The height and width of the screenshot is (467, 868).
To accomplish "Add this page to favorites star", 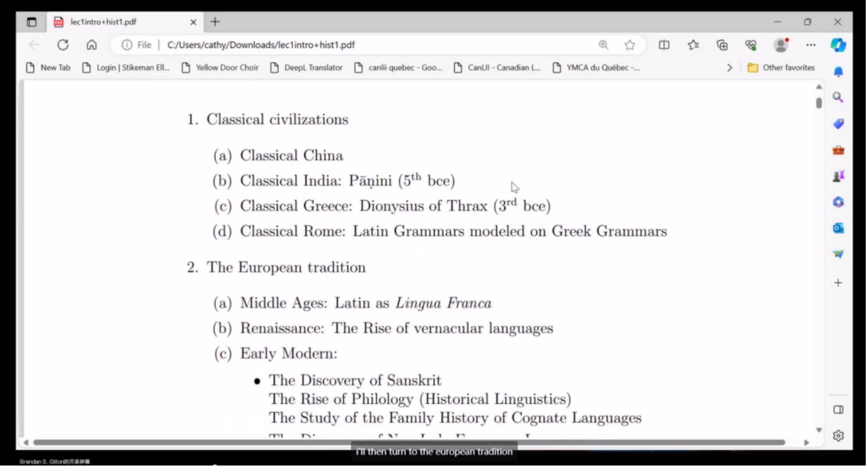I will click(x=630, y=45).
